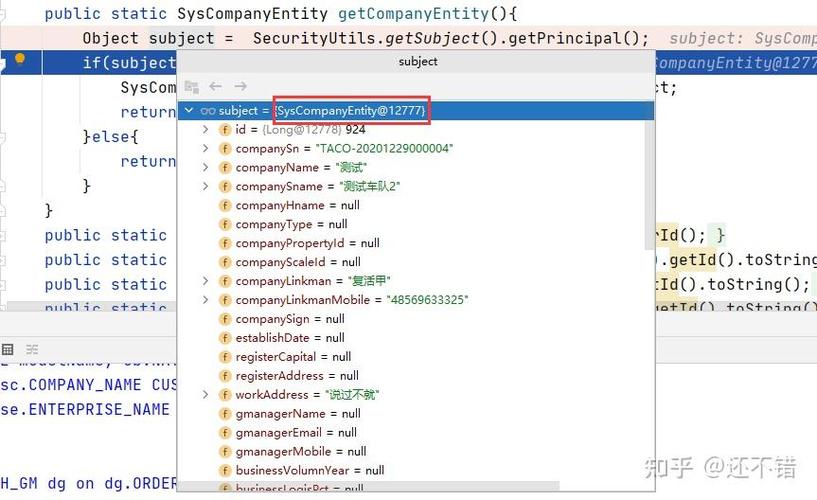
Task: Click the lightbulb intention icon in gutter
Action: [20, 59]
